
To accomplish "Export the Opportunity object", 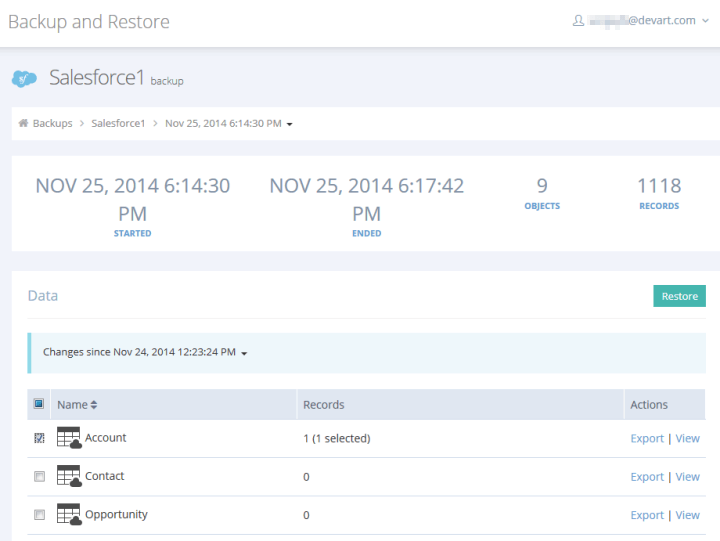I will coord(647,515).
